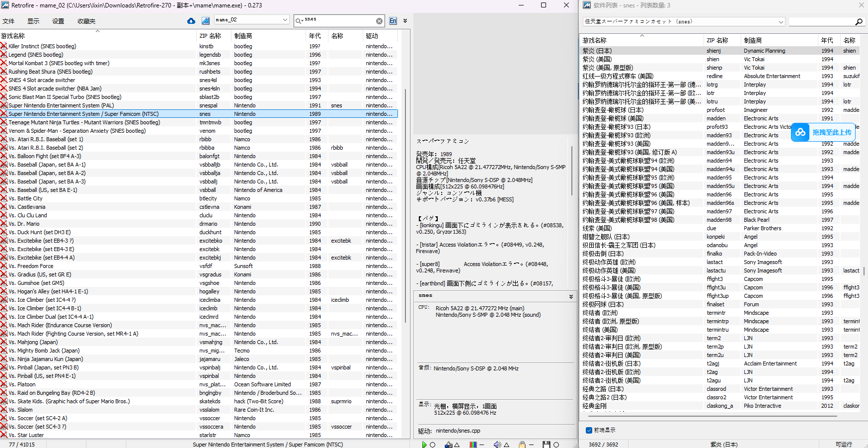Select 经典金刚 software entry
The height and width of the screenshot is (448, 868).
pos(720,406)
